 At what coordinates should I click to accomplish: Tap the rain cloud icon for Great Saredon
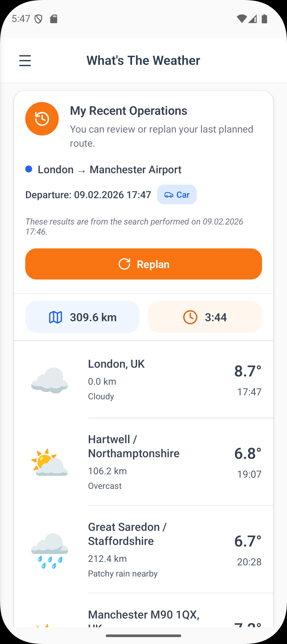click(x=50, y=550)
